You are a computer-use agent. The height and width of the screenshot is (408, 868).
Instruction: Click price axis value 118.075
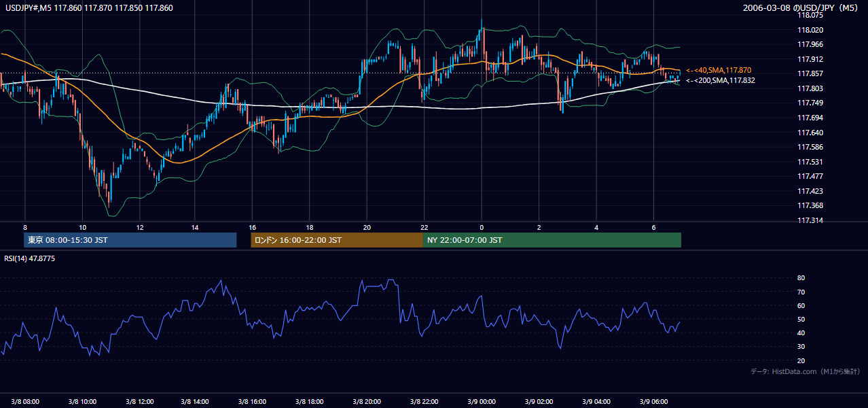(x=810, y=15)
